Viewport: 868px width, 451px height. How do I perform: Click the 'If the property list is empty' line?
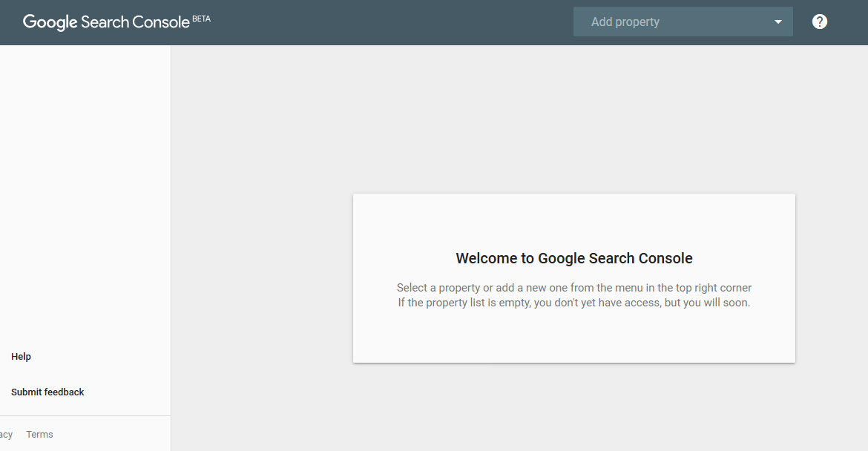(574, 303)
